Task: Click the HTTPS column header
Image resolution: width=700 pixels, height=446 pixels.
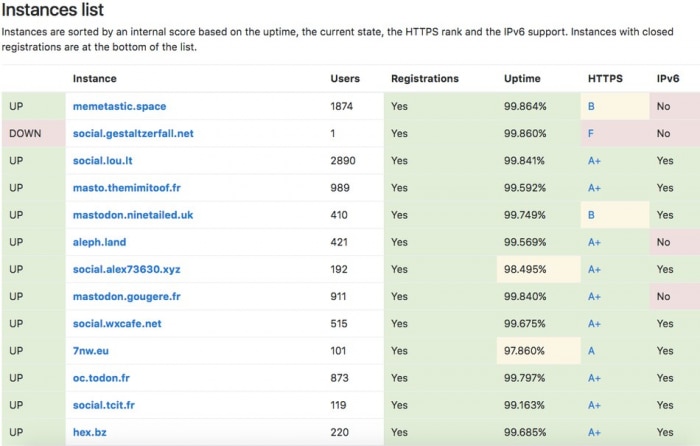Action: (605, 79)
